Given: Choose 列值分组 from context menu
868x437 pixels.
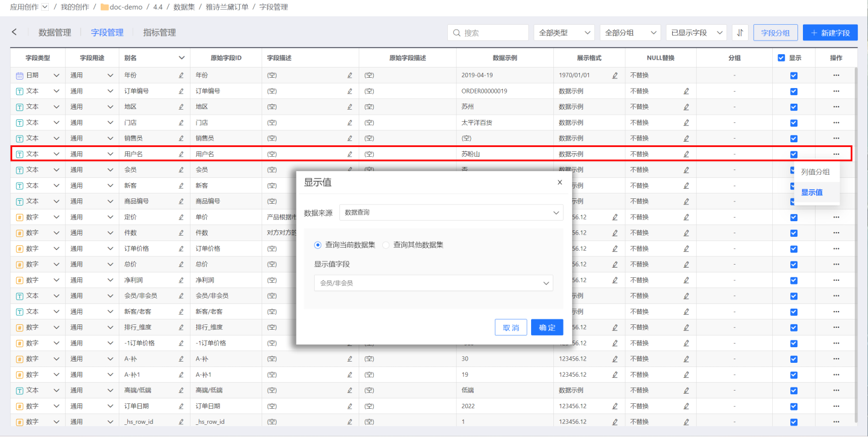Looking at the screenshot, I should (815, 172).
